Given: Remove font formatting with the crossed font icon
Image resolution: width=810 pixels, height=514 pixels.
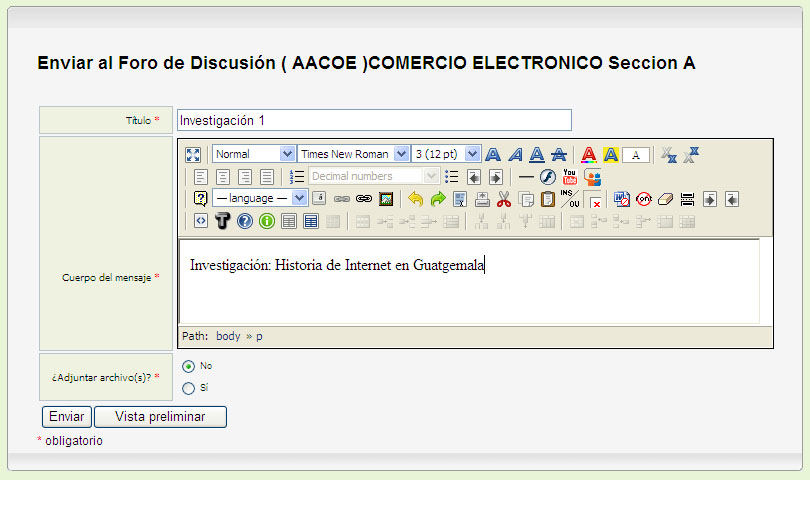Looking at the screenshot, I should tap(644, 199).
